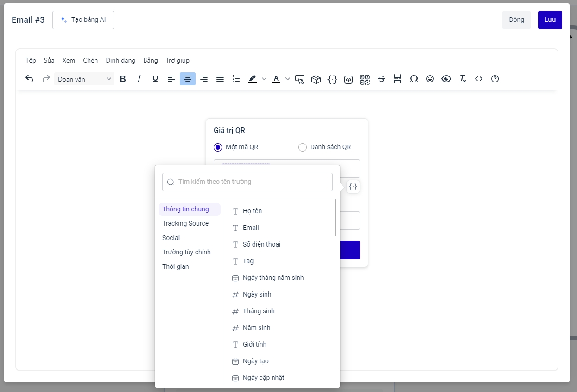Screen dimensions: 577x392
Task: Toggle the preview eye icon
Action: point(446,79)
